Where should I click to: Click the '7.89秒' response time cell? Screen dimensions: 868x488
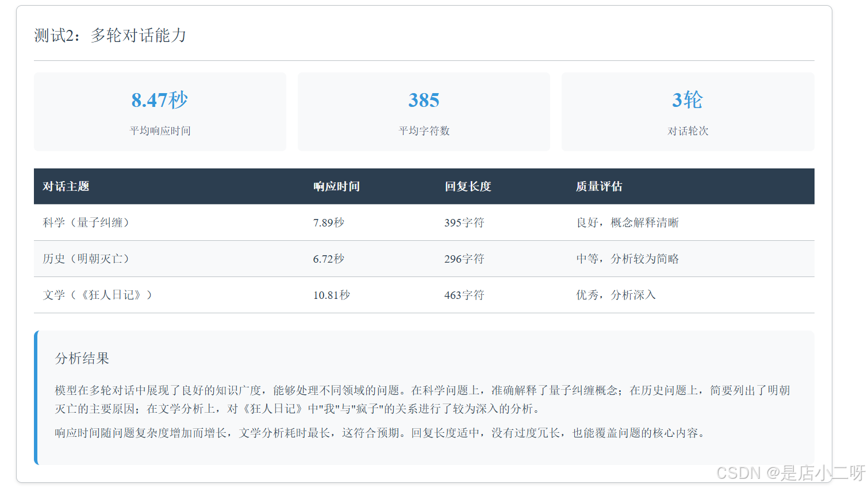click(329, 222)
